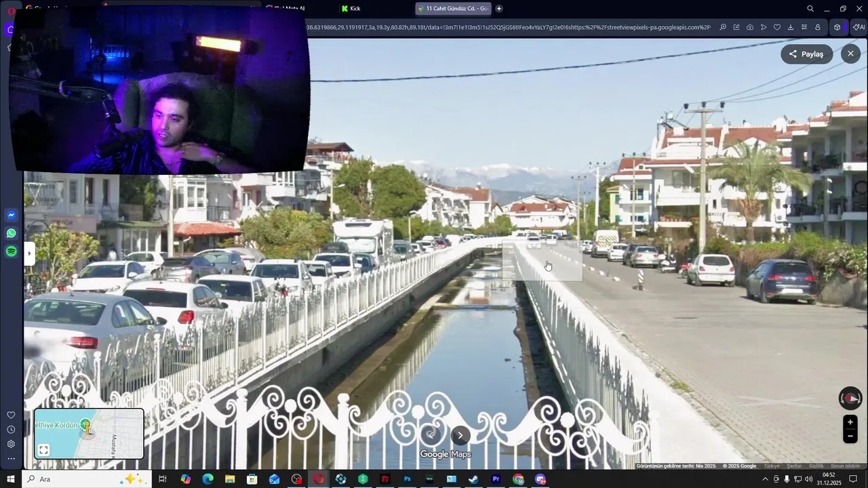Viewport: 868px width, 488px height.
Task: Expand the minimap fullscreen icon
Action: click(x=43, y=450)
